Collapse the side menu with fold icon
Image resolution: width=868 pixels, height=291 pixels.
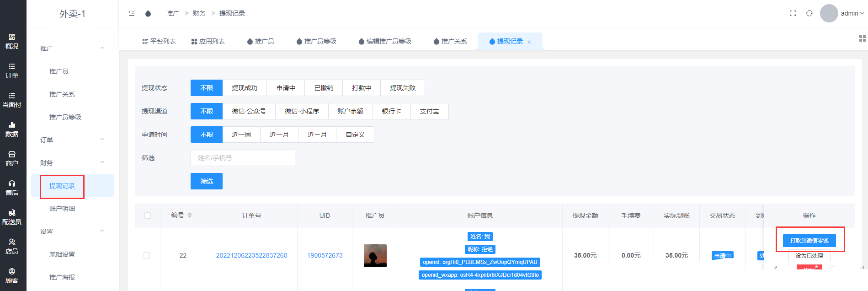click(x=132, y=13)
